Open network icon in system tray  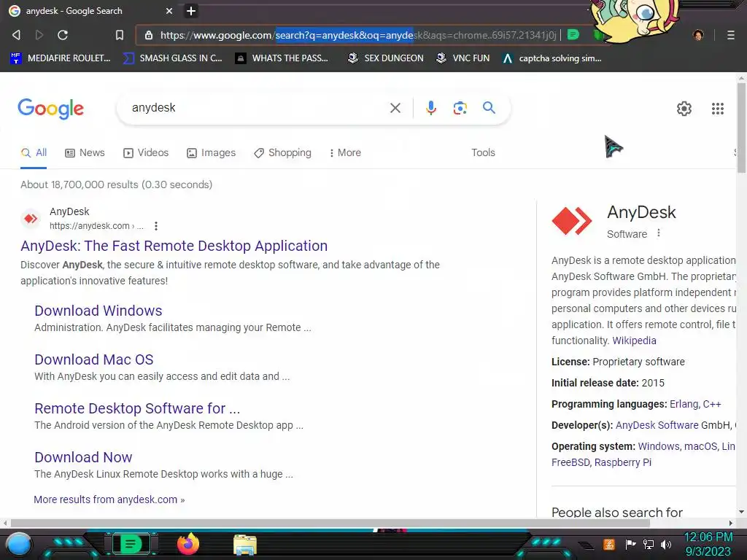(x=649, y=544)
